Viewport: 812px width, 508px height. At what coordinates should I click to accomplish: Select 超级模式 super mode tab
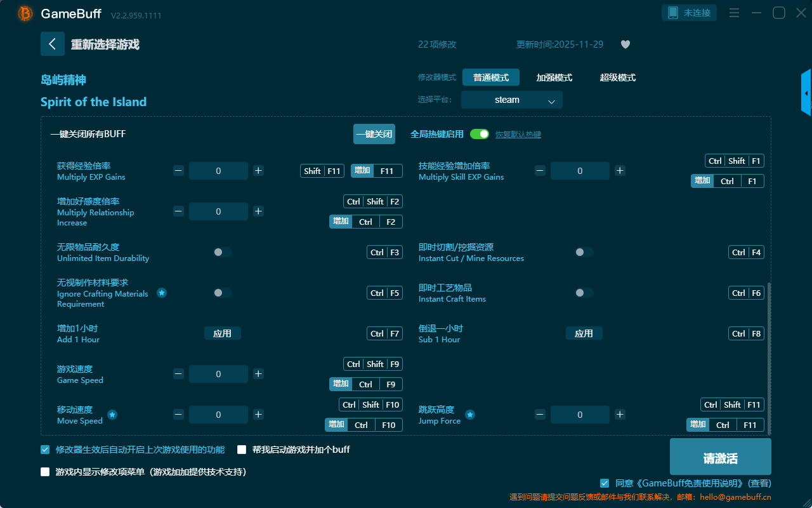click(x=617, y=77)
